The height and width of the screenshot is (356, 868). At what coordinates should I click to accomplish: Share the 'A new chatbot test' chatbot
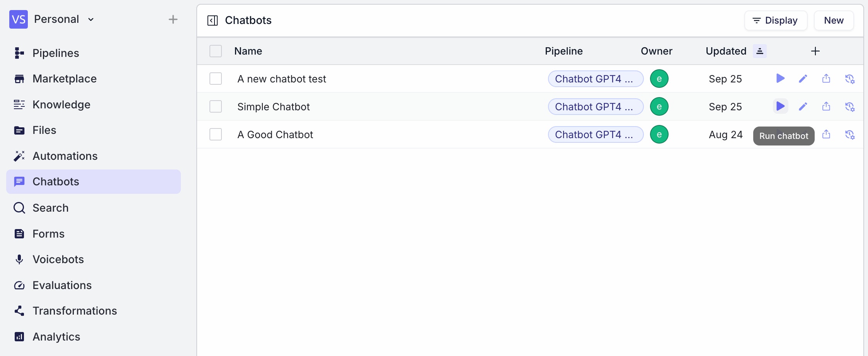[827, 79]
